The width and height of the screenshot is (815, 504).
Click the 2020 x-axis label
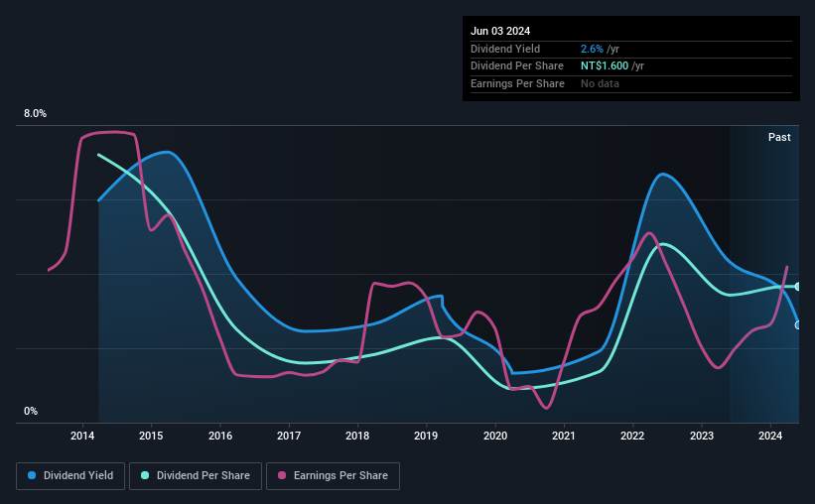coord(495,436)
